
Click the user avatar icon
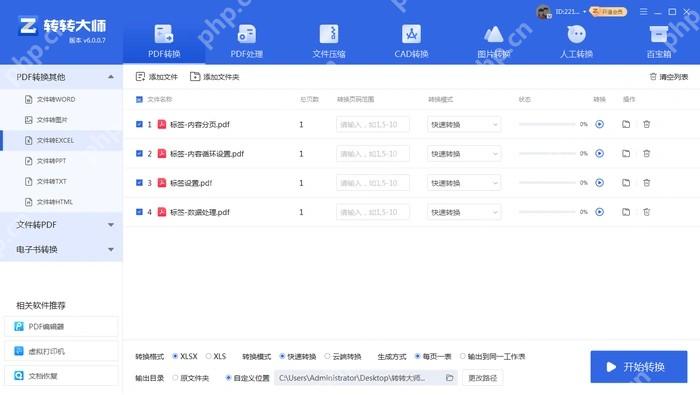click(x=543, y=12)
